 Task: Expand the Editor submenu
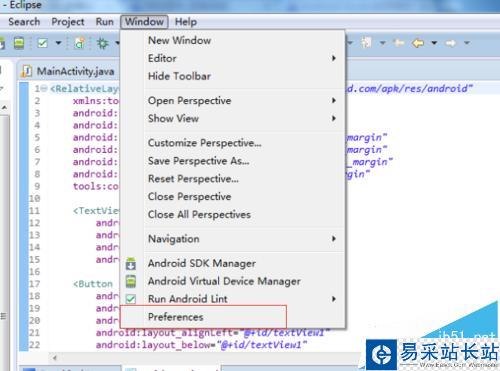pos(232,58)
